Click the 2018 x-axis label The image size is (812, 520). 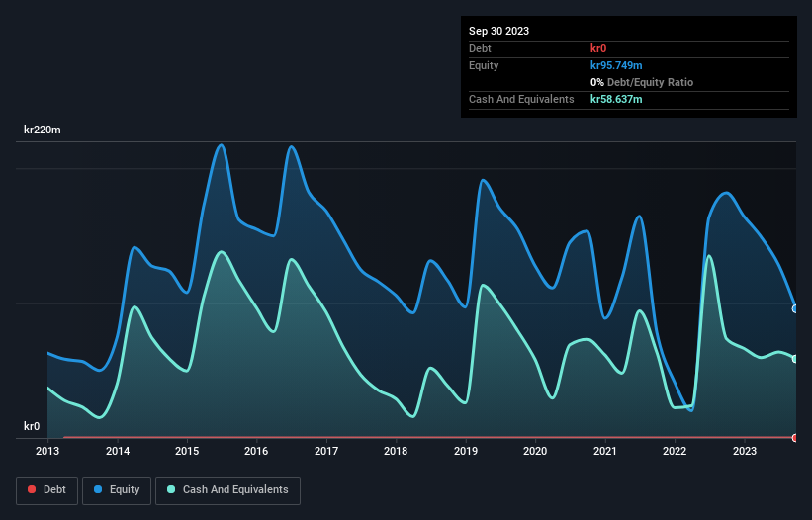tap(396, 451)
